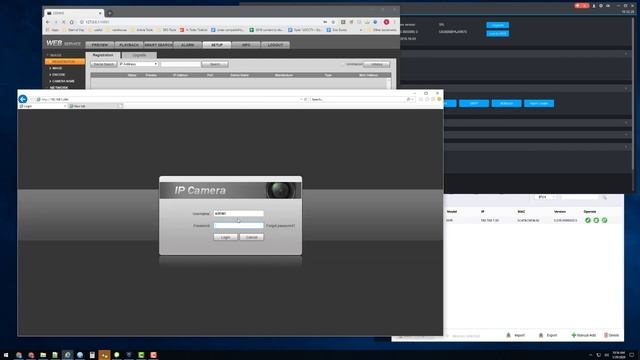Click the taskbar clock

point(619,355)
